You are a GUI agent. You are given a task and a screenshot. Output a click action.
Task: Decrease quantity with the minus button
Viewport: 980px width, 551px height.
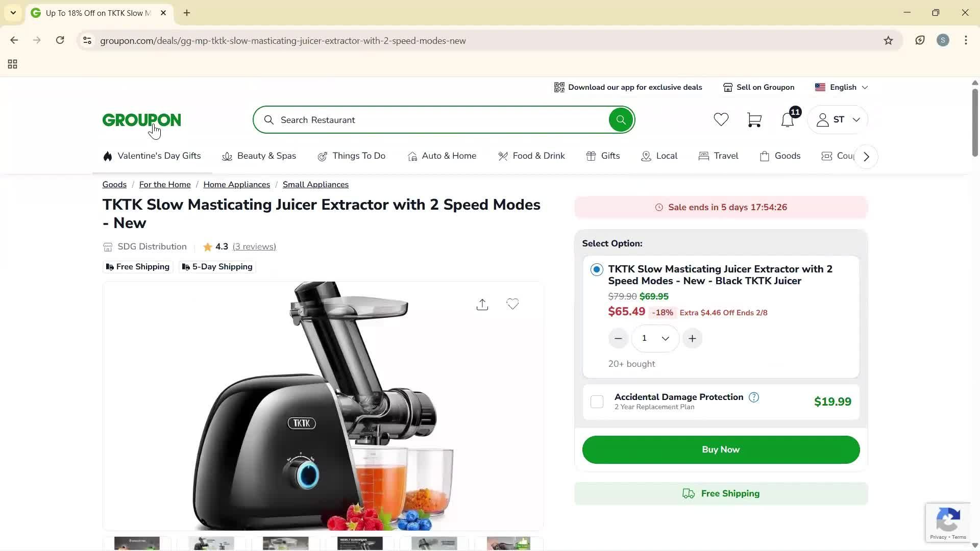[x=618, y=339]
